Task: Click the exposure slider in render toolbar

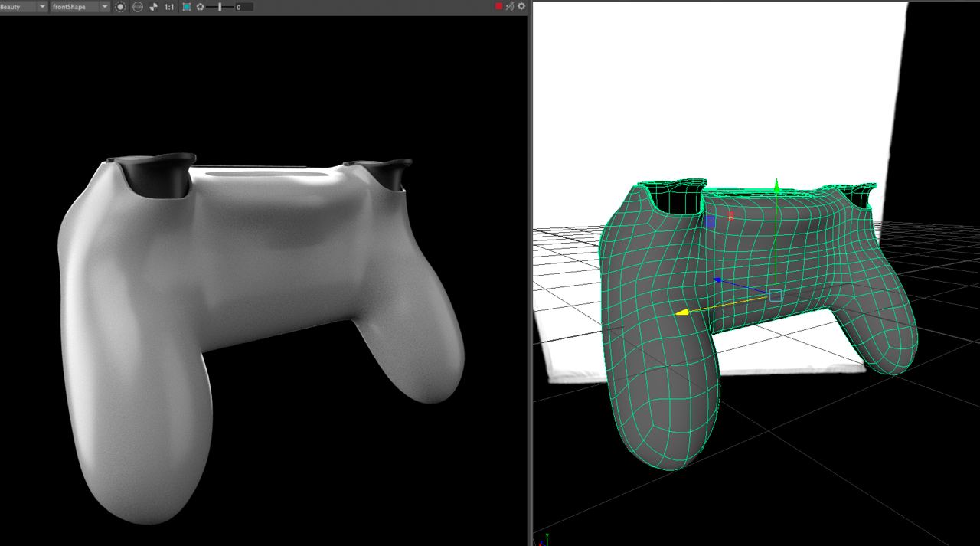Action: (x=220, y=7)
